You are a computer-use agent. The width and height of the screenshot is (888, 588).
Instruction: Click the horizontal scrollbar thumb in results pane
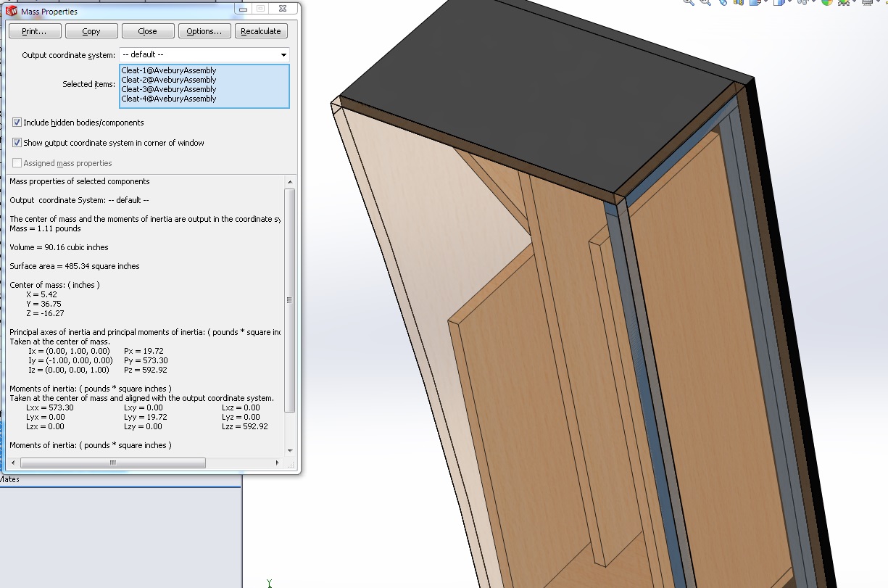coord(112,463)
